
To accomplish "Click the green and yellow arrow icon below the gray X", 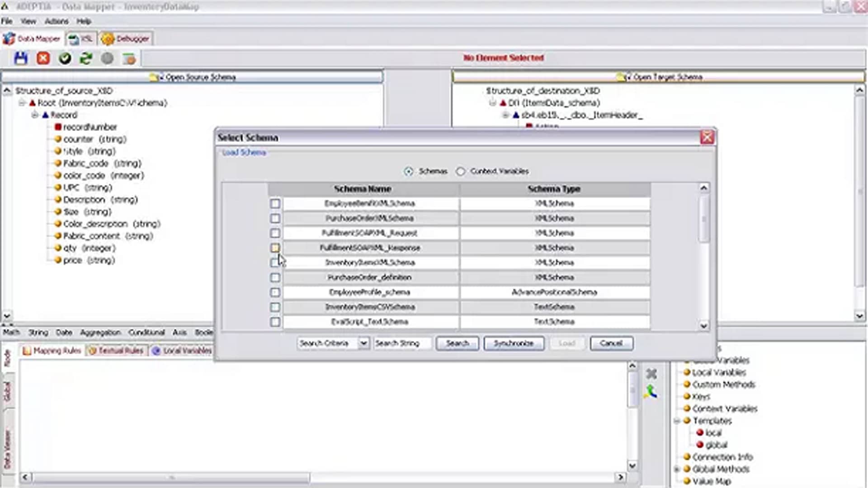I will [x=651, y=392].
